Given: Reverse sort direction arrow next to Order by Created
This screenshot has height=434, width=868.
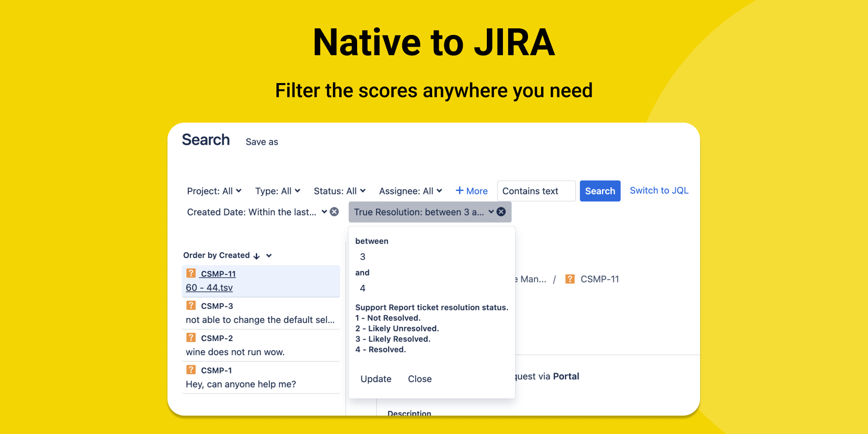Looking at the screenshot, I should (x=257, y=256).
